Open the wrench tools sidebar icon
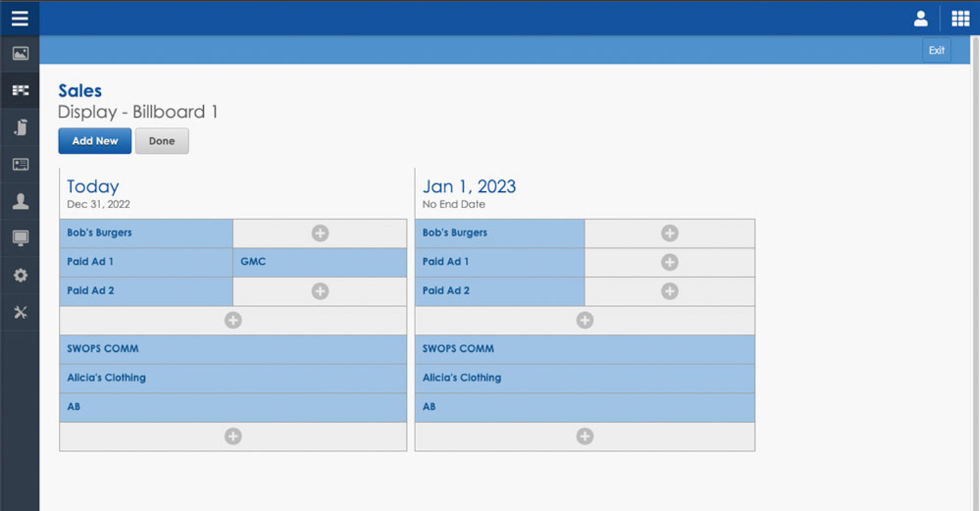This screenshot has width=980, height=511. click(20, 312)
